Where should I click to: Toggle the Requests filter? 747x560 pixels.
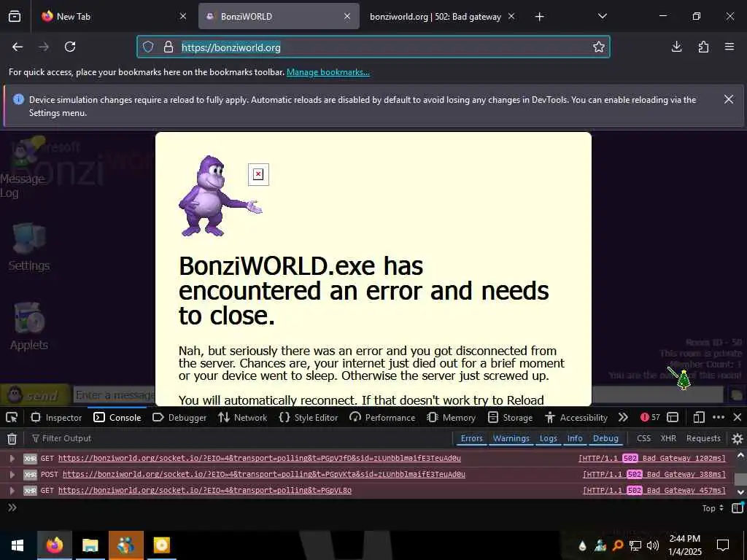point(703,438)
